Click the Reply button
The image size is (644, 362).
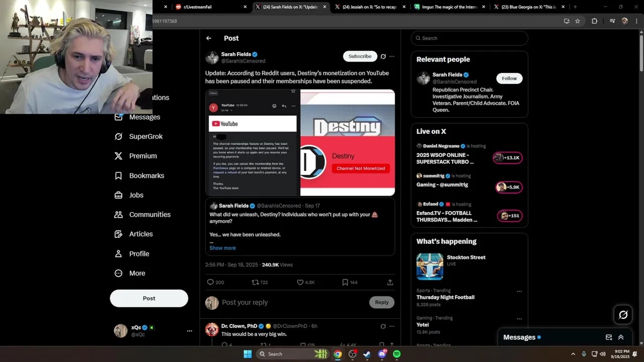pyautogui.click(x=382, y=302)
